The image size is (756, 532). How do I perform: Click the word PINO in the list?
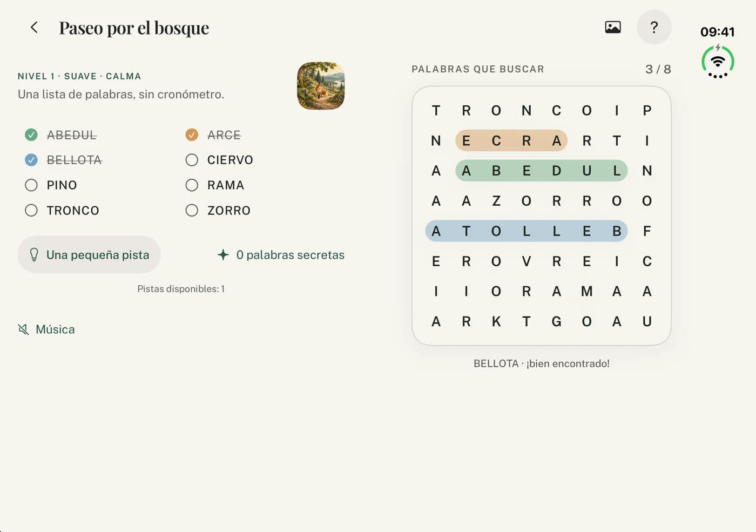(62, 185)
